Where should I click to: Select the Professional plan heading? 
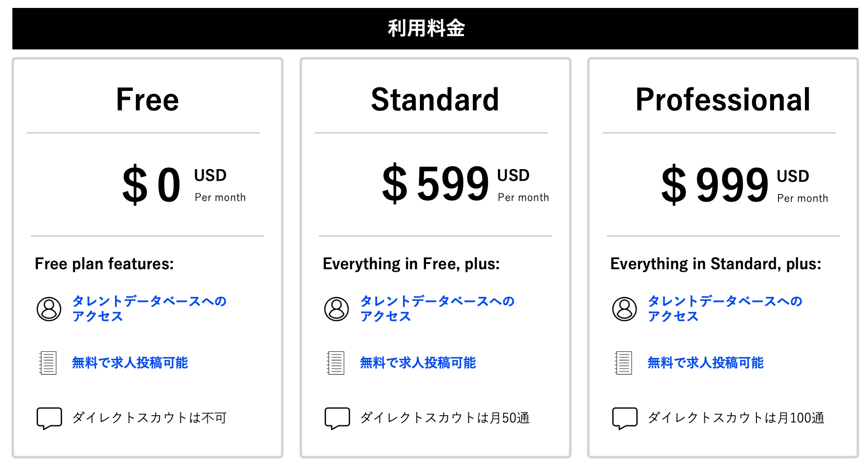click(723, 100)
